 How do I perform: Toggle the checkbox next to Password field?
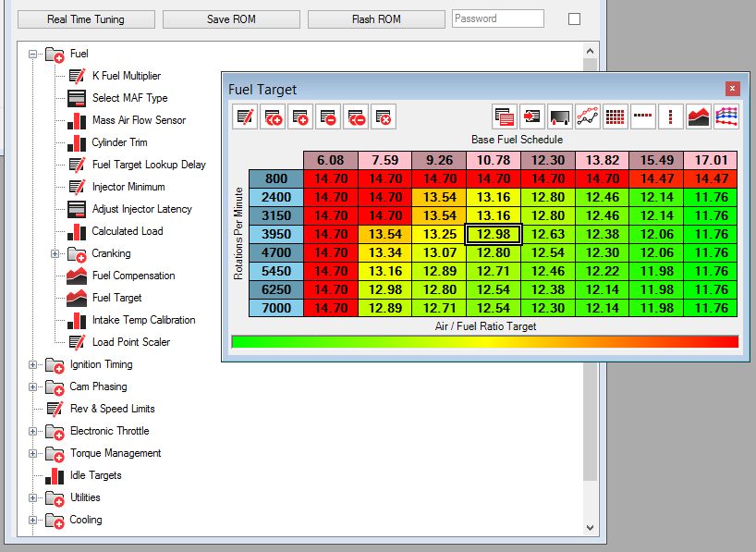574,19
